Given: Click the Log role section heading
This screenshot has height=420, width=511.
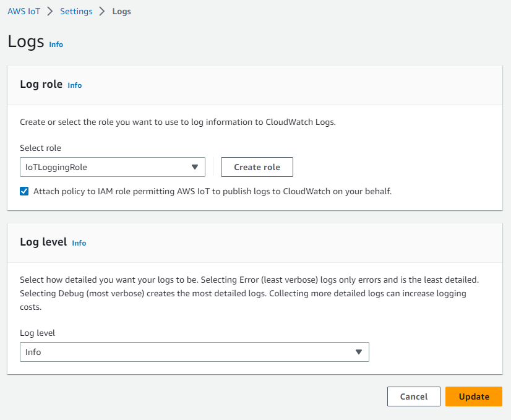Looking at the screenshot, I should coord(41,84).
